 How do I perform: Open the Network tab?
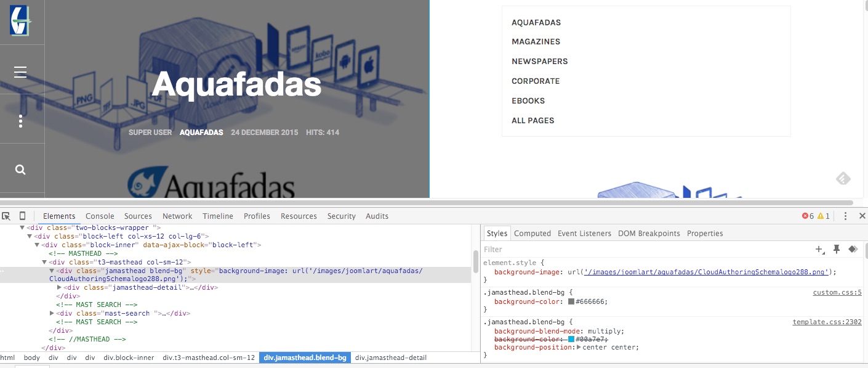point(177,216)
